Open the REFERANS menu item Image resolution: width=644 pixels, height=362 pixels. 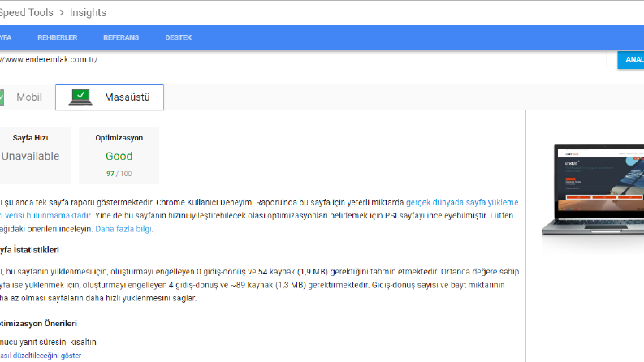coord(121,37)
